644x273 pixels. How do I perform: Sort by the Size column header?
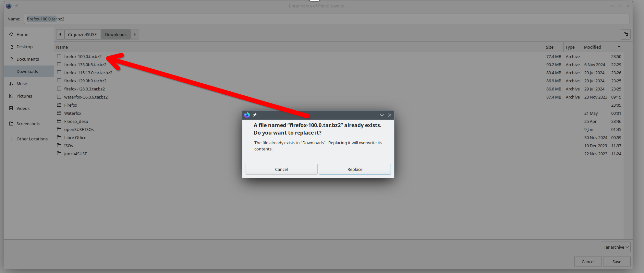[553, 47]
